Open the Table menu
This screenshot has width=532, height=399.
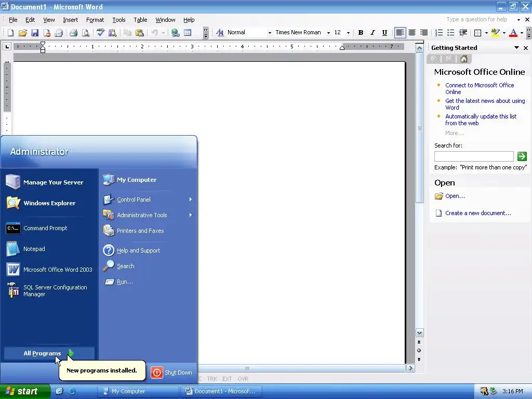(x=140, y=20)
